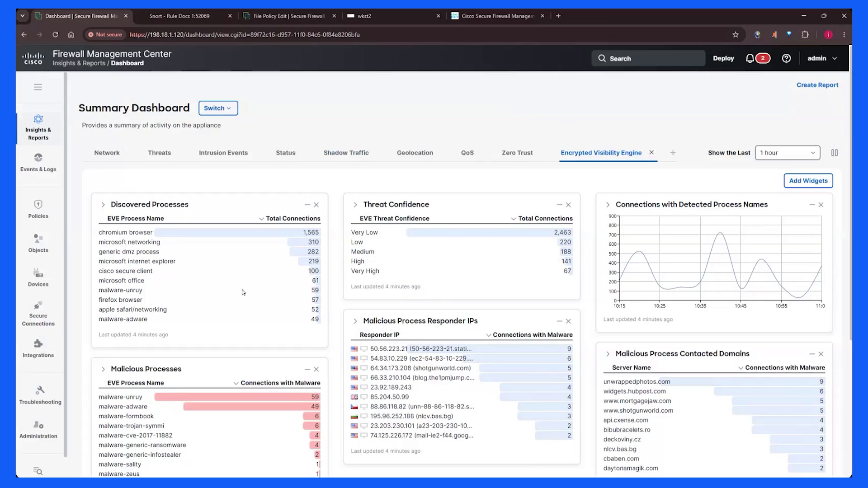Switch to the Geolocation tab
This screenshot has height=488, width=868.
tap(415, 153)
